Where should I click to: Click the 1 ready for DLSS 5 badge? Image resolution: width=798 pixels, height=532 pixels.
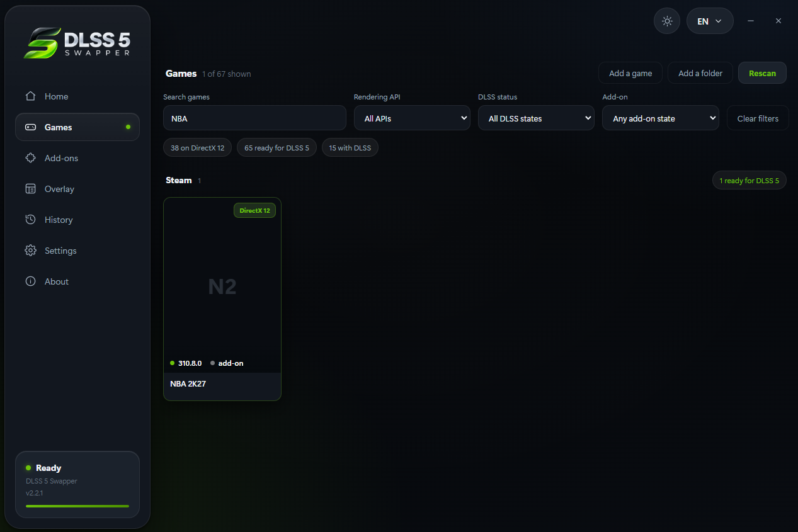click(x=750, y=181)
